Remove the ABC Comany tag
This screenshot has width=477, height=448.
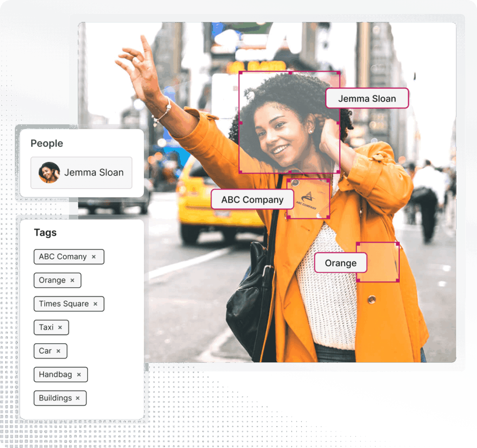tap(94, 257)
